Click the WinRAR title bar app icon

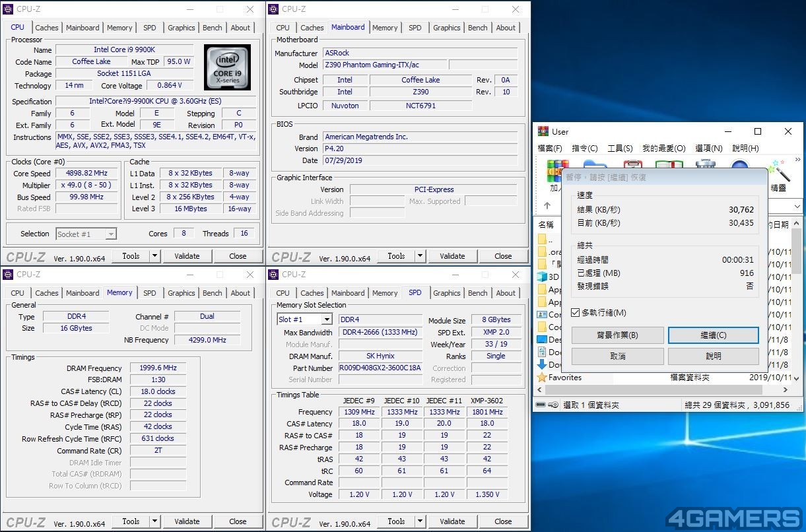pyautogui.click(x=543, y=131)
